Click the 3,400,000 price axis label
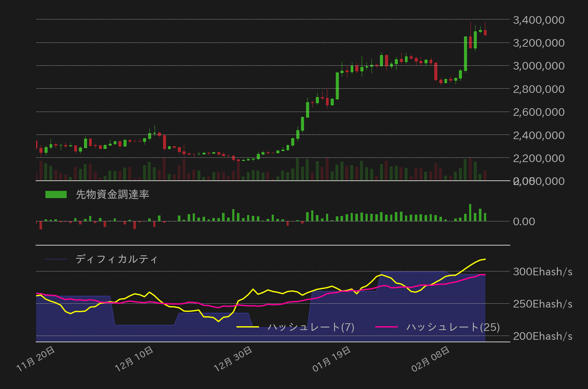Viewport: 588px width, 389px height. (x=538, y=20)
